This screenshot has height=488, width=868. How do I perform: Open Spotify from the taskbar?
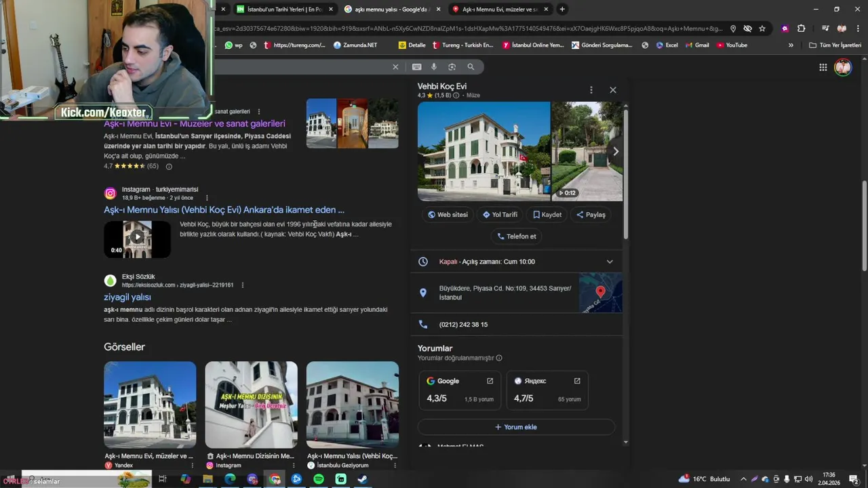coord(319,479)
